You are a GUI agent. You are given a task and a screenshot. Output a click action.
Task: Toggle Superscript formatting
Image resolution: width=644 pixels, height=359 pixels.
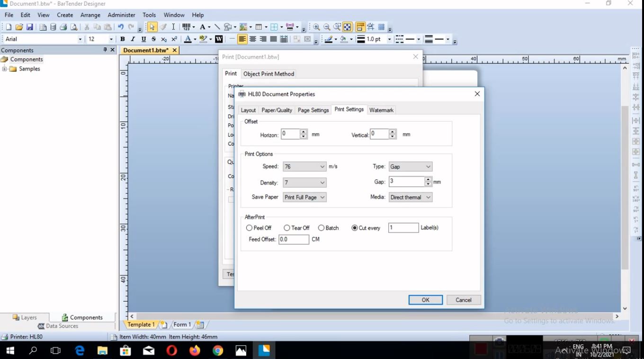click(x=174, y=39)
